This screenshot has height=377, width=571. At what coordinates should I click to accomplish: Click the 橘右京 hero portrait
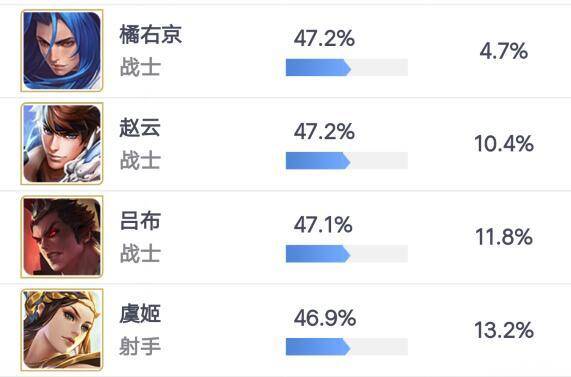(x=62, y=51)
